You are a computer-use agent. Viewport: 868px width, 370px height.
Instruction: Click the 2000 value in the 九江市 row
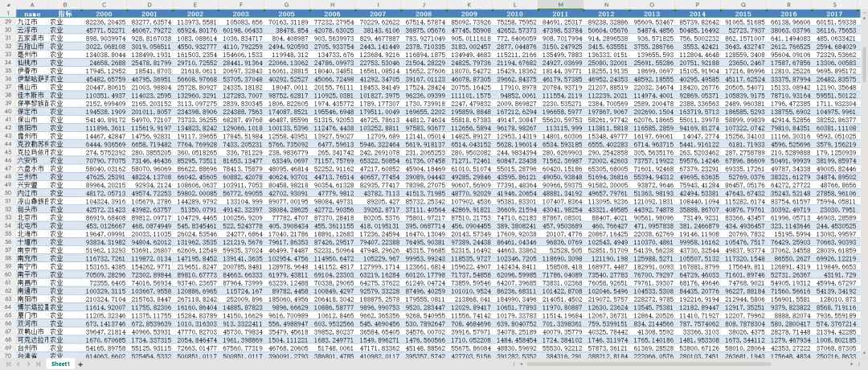click(104, 22)
